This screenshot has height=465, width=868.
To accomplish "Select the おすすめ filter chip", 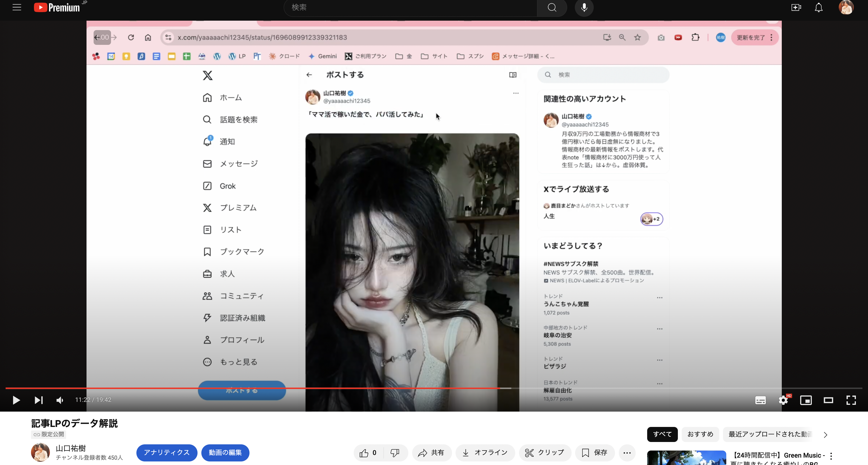I will pyautogui.click(x=700, y=434).
